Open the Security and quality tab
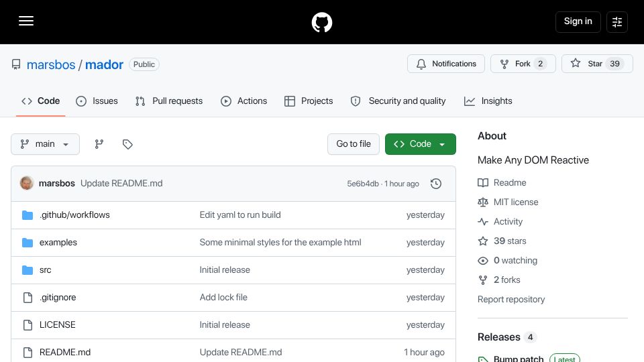Image resolution: width=644 pixels, height=362 pixels. 398,101
